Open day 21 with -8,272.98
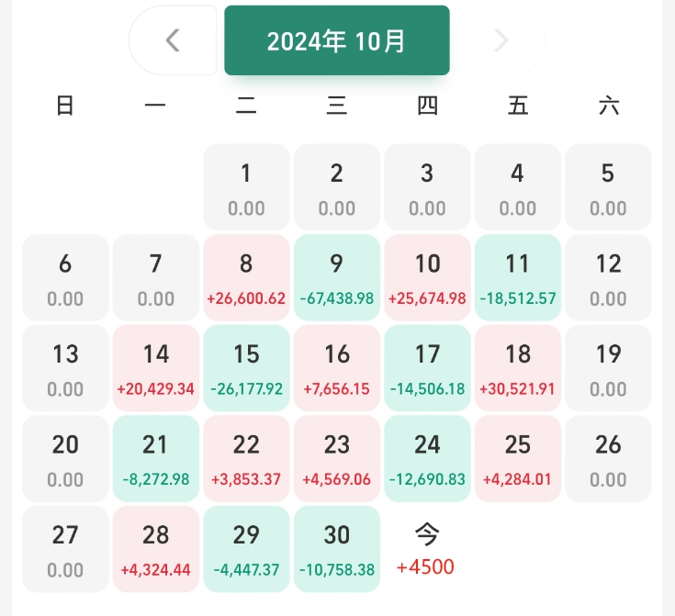Image resolution: width=675 pixels, height=616 pixels. point(156,458)
